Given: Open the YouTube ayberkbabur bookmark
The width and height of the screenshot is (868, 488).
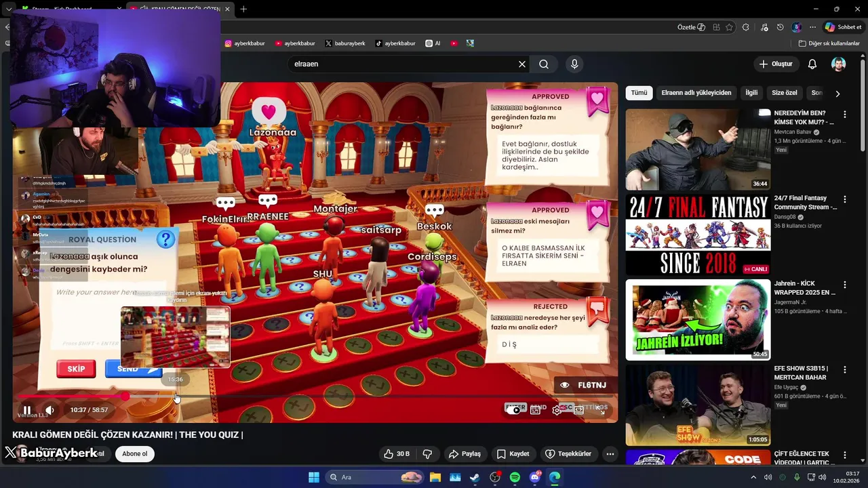Looking at the screenshot, I should click(x=295, y=43).
